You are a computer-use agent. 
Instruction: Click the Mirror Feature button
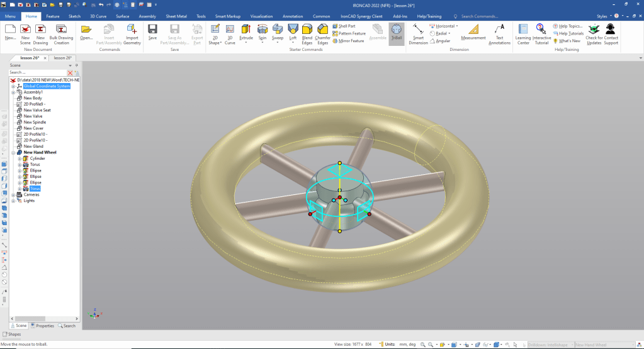coord(349,41)
